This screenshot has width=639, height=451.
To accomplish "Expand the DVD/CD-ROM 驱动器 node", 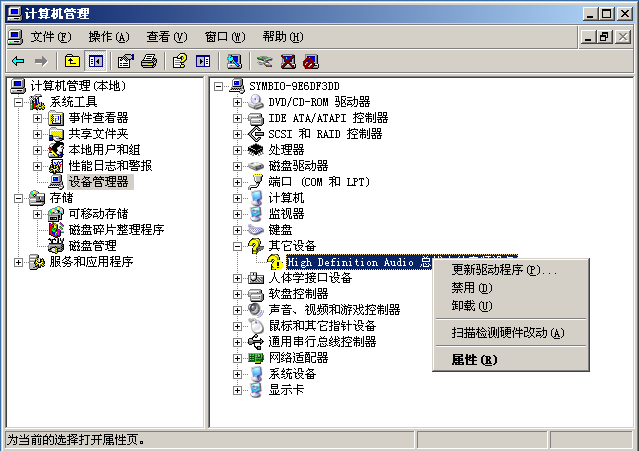I will pos(238,102).
